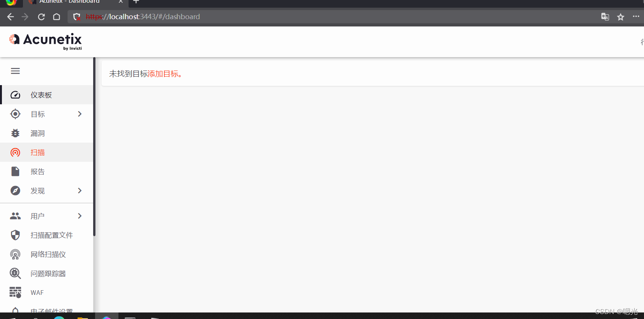
Task: Click the issue trackers bug-magnifier icon
Action: (15, 273)
